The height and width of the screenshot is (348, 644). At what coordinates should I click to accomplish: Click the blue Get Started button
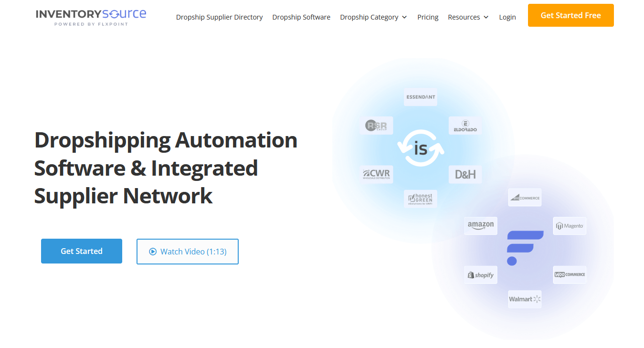pos(82,251)
